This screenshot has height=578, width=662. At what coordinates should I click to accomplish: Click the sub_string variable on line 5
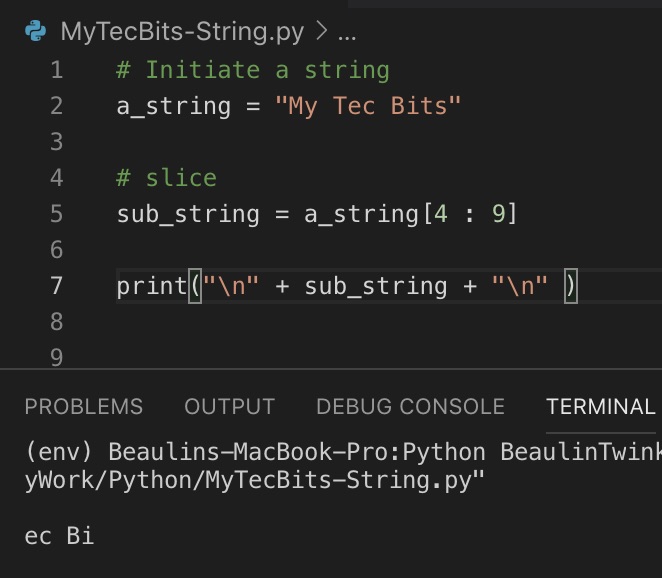point(188,214)
